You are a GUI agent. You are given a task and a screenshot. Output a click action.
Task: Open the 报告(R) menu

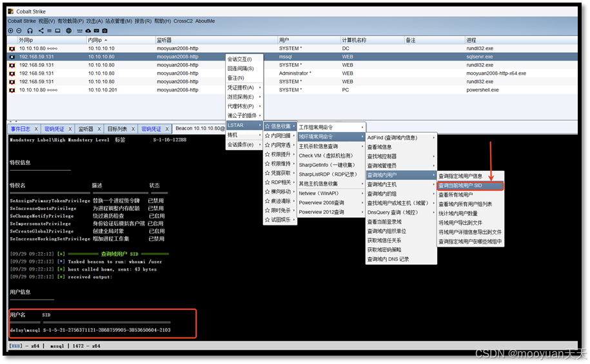click(x=143, y=21)
